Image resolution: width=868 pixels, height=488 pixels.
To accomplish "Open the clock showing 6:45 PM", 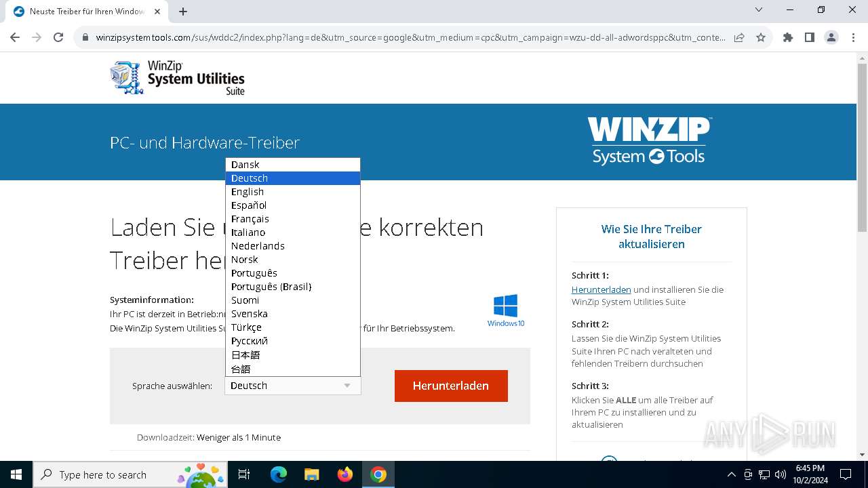I will point(810,474).
